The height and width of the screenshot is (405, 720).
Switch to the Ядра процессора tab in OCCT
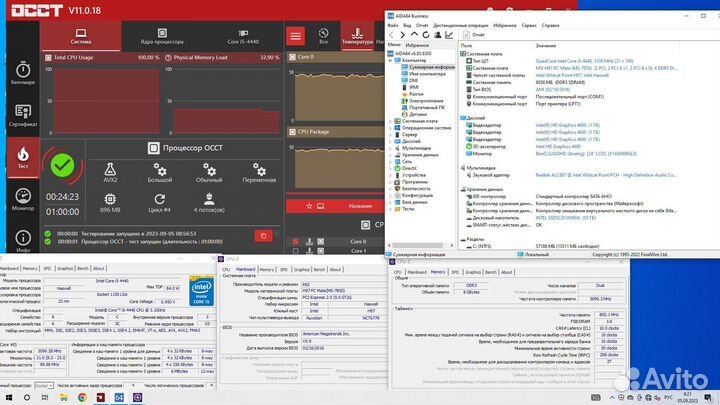point(162,36)
